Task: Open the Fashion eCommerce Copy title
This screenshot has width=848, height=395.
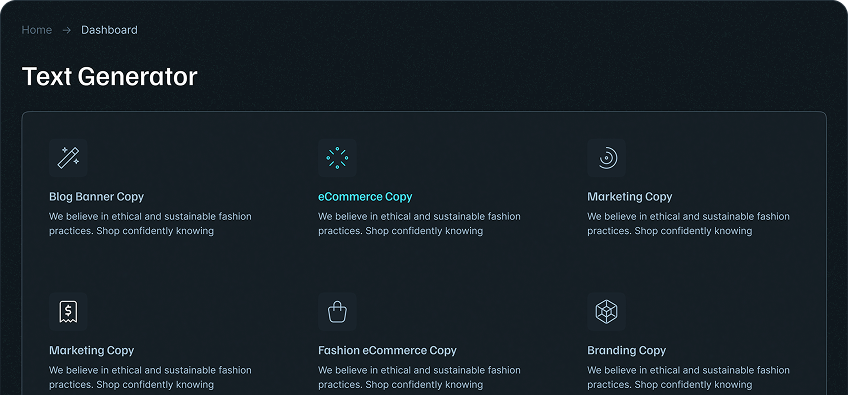Action: click(x=387, y=350)
